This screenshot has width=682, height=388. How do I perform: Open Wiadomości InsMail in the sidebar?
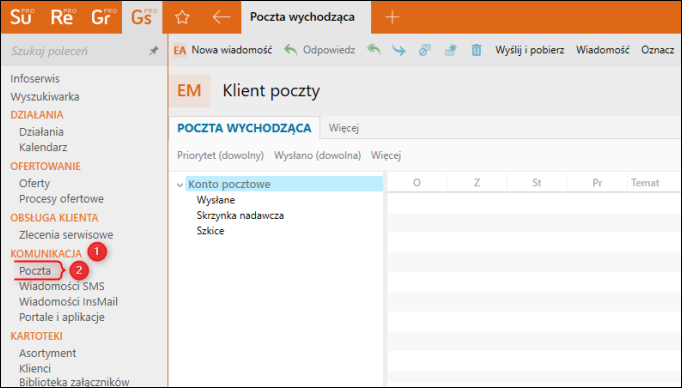[68, 302]
